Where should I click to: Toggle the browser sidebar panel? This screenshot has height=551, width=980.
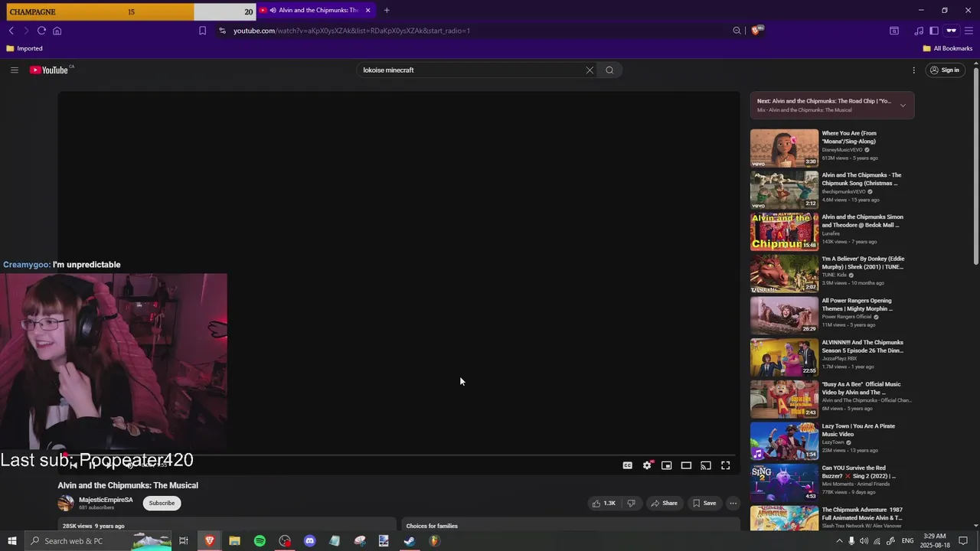pyautogui.click(x=934, y=31)
